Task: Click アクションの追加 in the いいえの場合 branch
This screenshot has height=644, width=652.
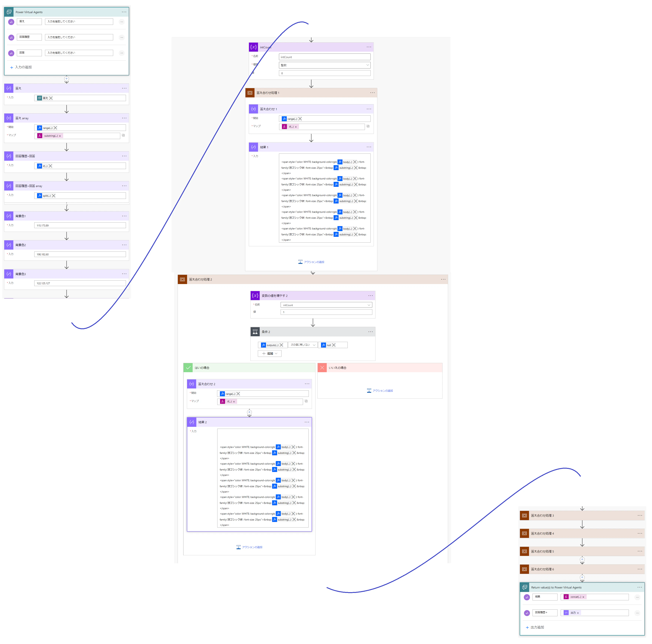Action: pyautogui.click(x=380, y=391)
